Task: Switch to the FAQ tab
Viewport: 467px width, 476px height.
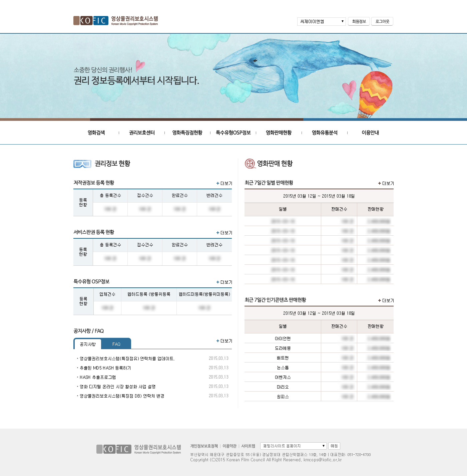Action: tap(116, 344)
